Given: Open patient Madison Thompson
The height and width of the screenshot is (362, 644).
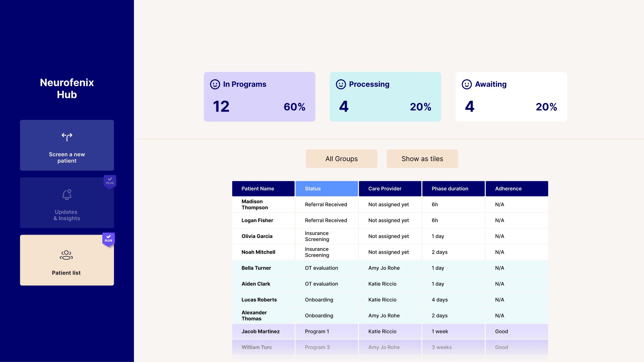Looking at the screenshot, I should click(x=255, y=204).
